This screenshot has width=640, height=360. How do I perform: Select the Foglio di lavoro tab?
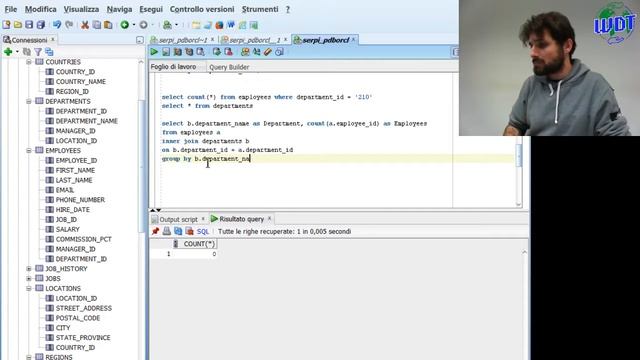[x=173, y=67]
